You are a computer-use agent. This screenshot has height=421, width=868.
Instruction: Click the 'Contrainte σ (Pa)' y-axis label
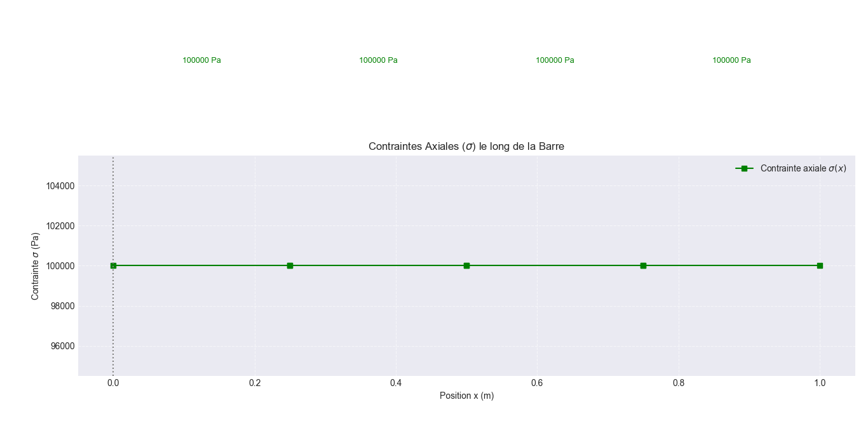tap(36, 266)
